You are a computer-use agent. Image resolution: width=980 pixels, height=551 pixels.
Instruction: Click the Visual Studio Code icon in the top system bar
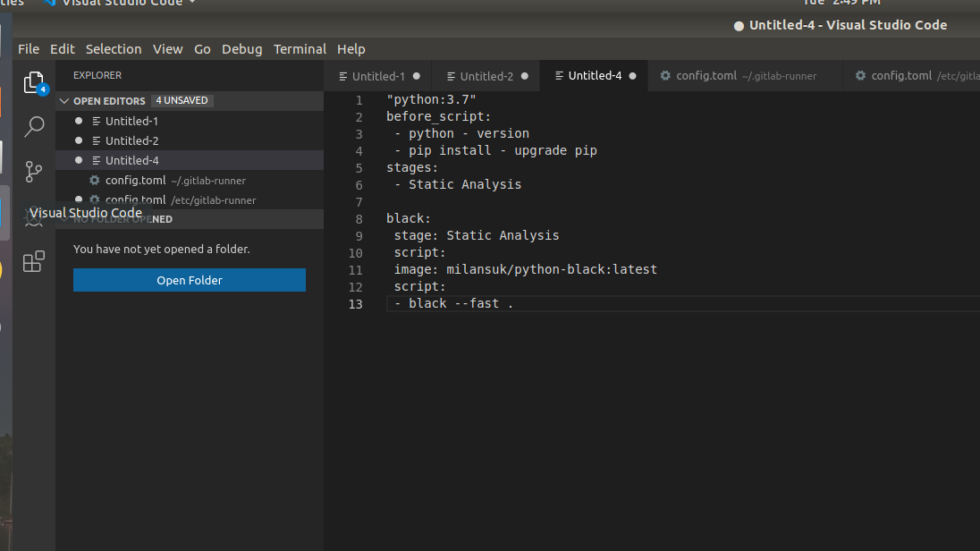coord(48,4)
